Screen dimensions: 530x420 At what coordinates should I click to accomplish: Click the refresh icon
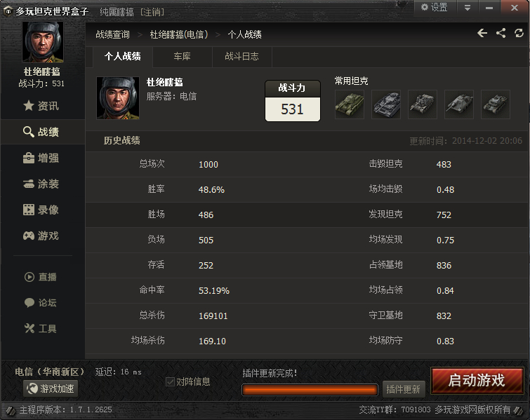pos(519,33)
